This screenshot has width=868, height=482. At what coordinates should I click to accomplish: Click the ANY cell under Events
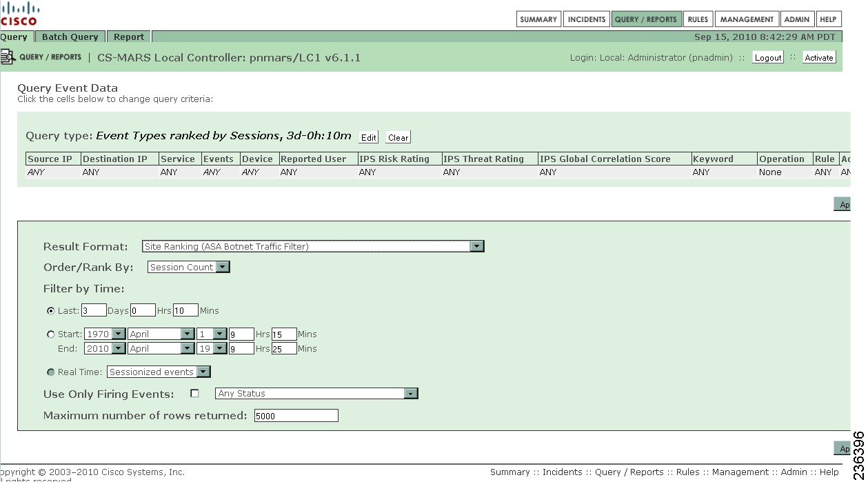[x=221, y=172]
